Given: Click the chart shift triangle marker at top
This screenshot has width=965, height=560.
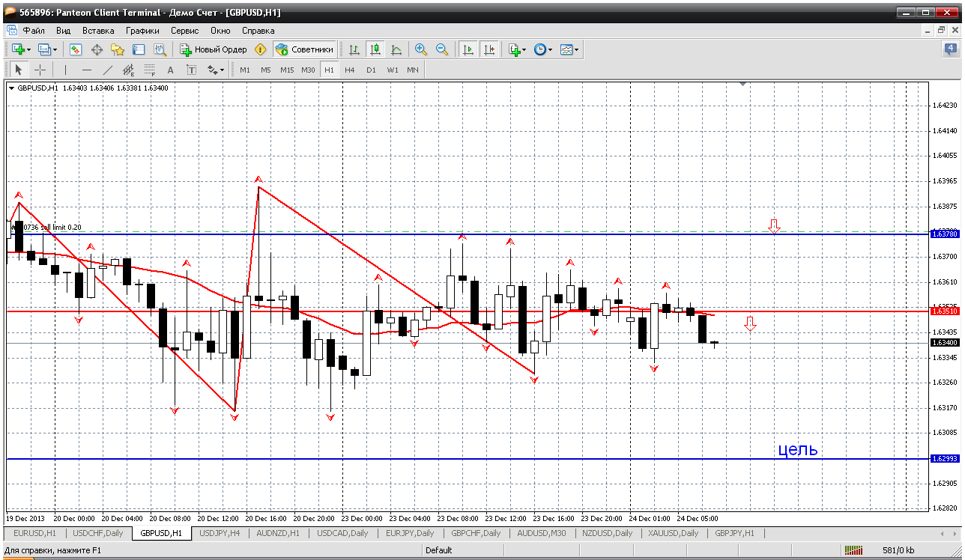Looking at the screenshot, I should 742,85.
